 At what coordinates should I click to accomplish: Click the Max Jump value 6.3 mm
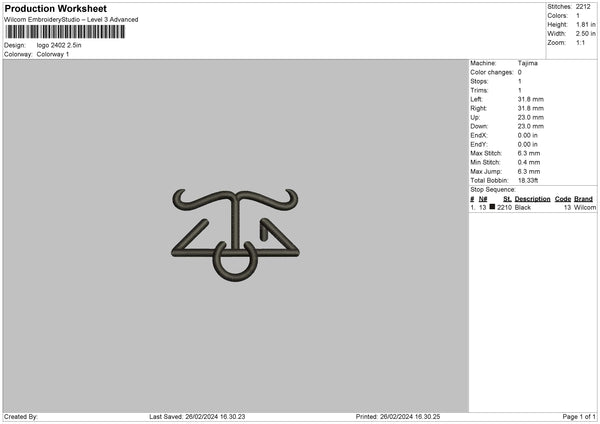[x=529, y=171]
